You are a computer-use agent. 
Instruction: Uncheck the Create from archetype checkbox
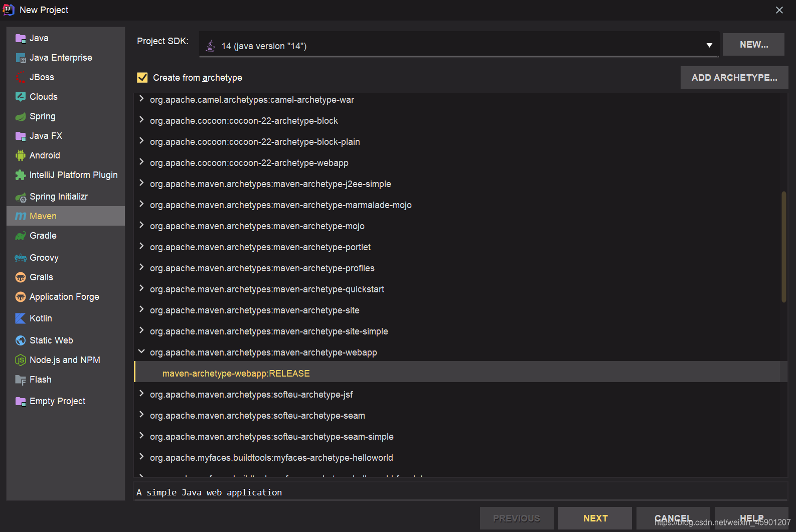point(142,78)
